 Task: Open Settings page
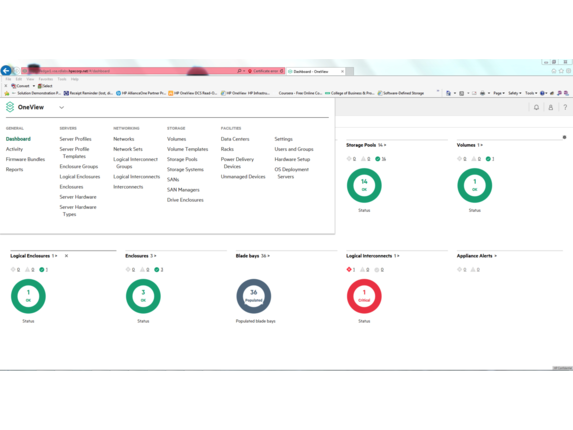pos(283,139)
